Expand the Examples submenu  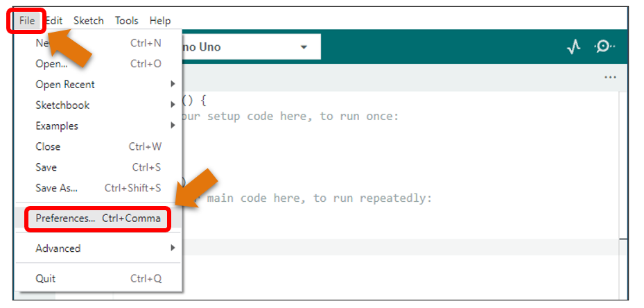[x=98, y=126]
